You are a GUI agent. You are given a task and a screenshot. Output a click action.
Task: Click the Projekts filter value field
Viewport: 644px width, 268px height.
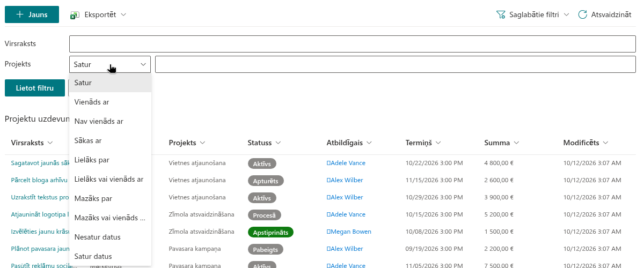pyautogui.click(x=396, y=64)
